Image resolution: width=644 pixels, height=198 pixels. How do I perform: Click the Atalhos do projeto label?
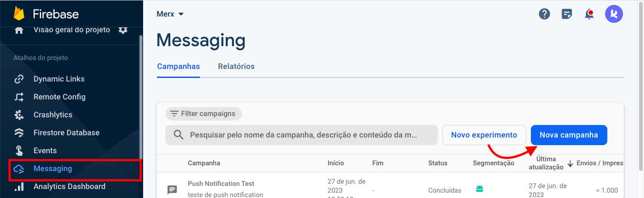pyautogui.click(x=41, y=58)
